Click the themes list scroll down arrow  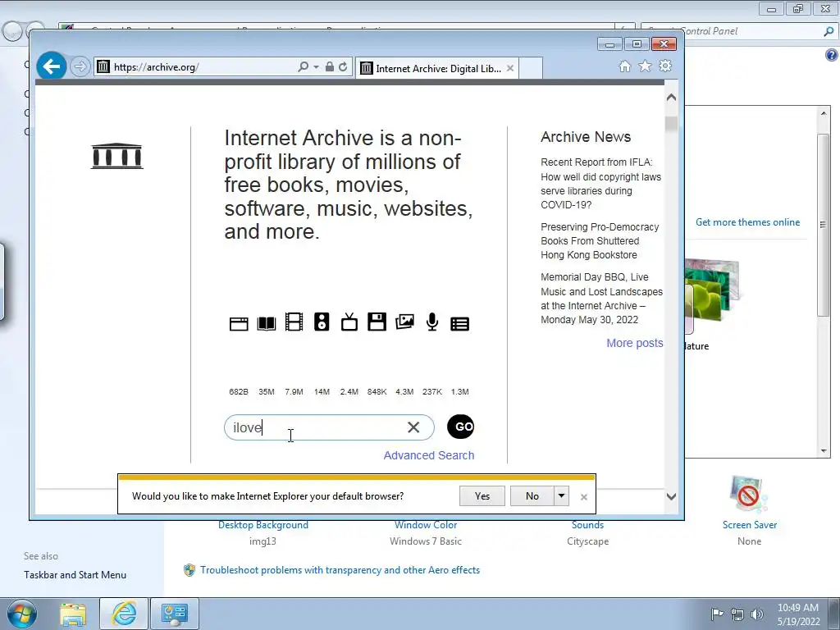click(824, 451)
